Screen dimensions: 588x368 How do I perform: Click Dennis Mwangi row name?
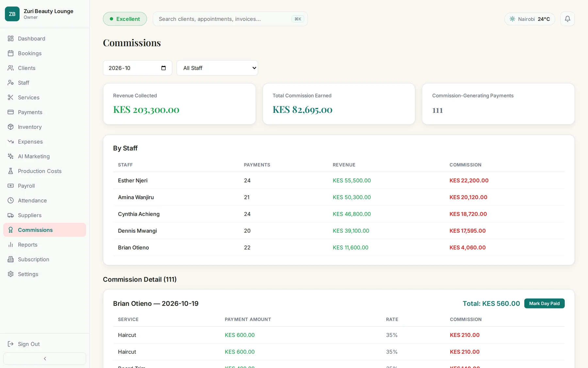137,231
